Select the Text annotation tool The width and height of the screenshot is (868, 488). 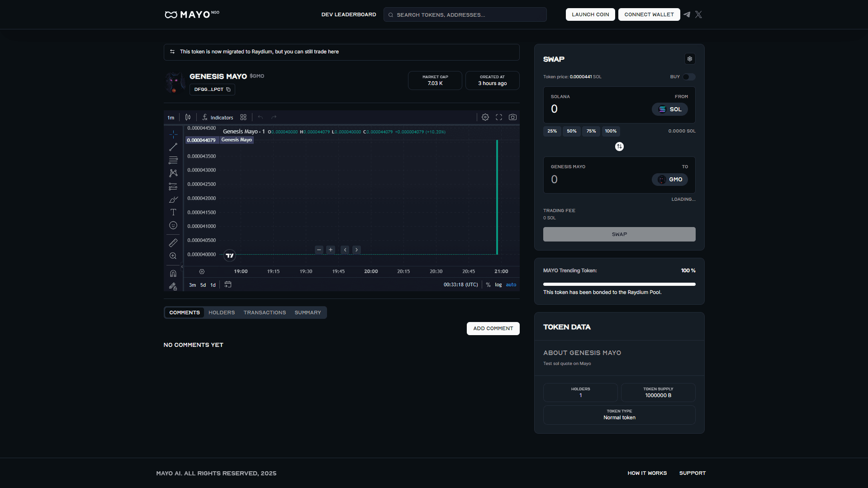coord(173,212)
